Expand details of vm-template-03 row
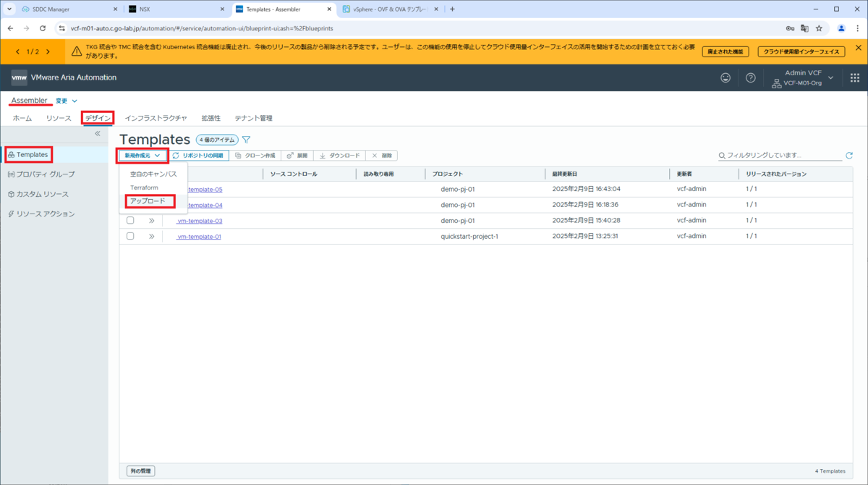868x485 pixels. pyautogui.click(x=151, y=220)
